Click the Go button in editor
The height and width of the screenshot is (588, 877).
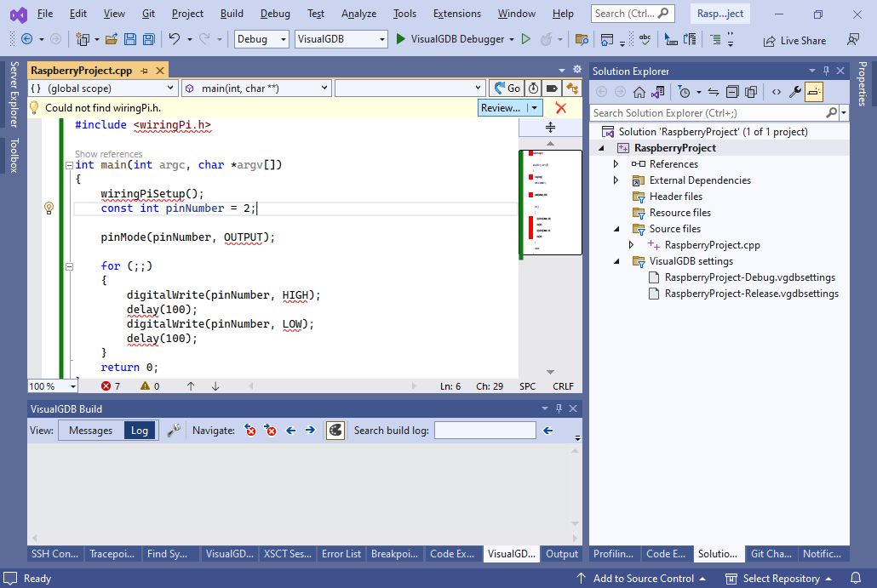(507, 88)
